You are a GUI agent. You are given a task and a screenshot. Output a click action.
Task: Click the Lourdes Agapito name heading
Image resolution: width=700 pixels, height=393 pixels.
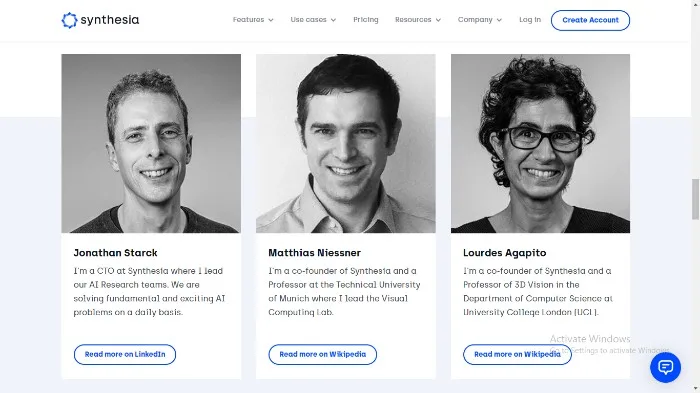coord(504,253)
